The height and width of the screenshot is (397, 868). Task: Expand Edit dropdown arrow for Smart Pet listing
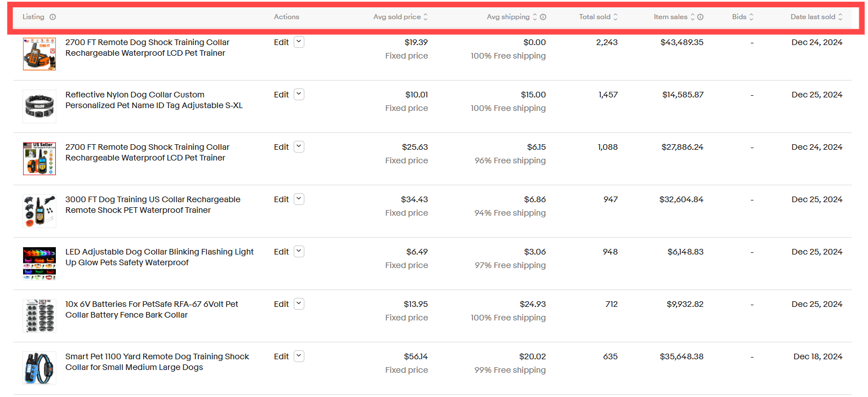click(299, 356)
